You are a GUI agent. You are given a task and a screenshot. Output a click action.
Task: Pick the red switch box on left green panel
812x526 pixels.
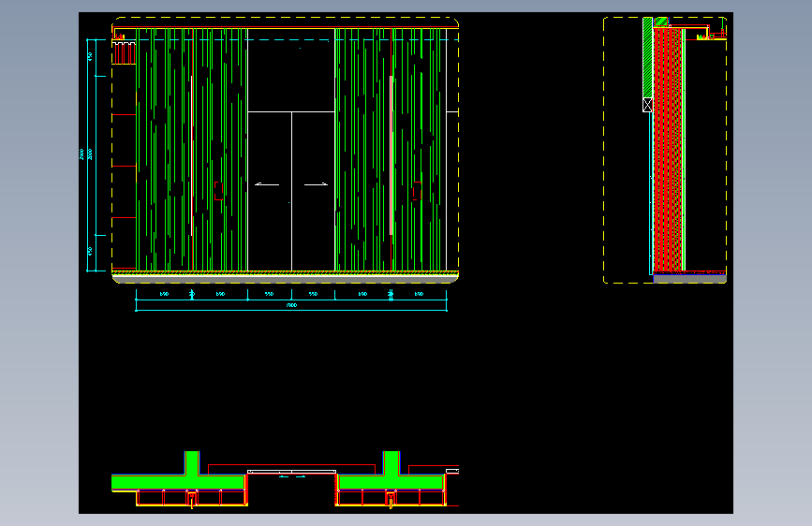(x=218, y=191)
